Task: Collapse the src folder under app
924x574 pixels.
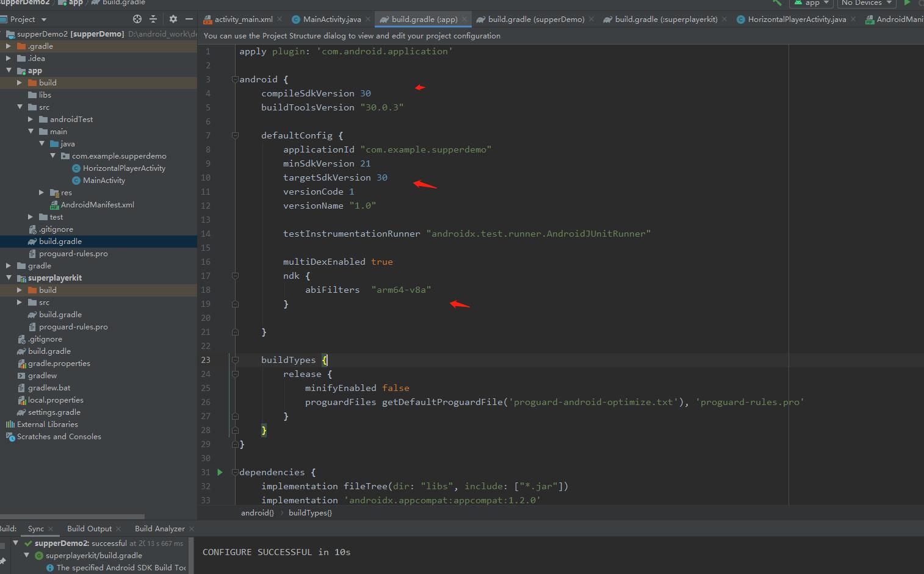Action: coord(20,107)
